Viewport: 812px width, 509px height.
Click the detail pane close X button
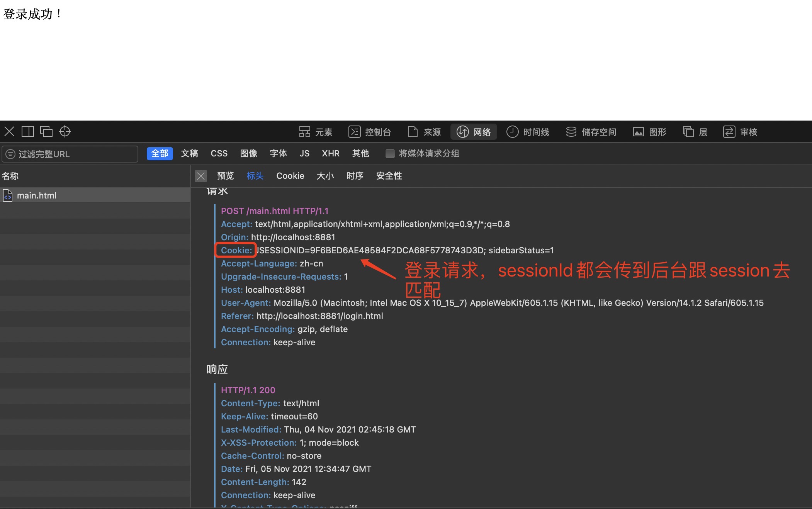[200, 176]
